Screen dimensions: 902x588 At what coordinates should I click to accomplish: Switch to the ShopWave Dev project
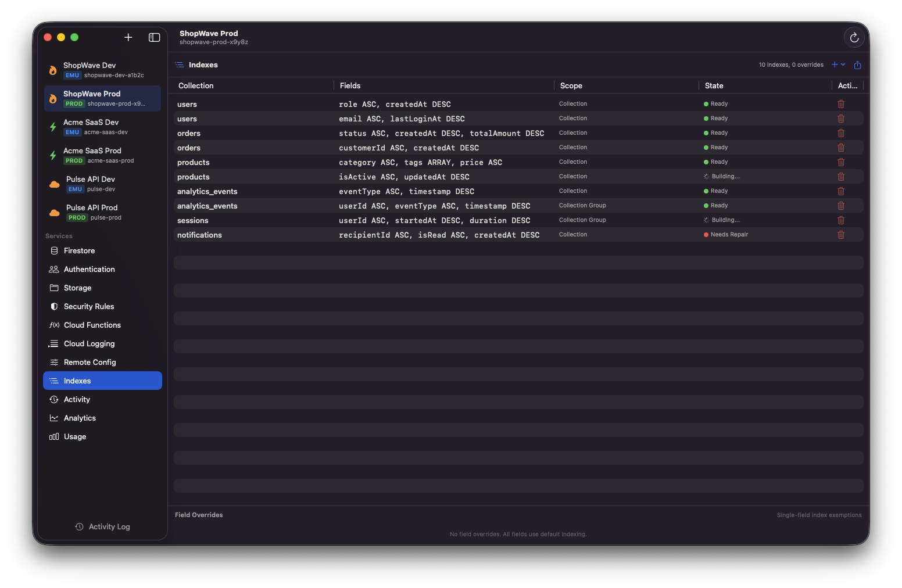(102, 70)
